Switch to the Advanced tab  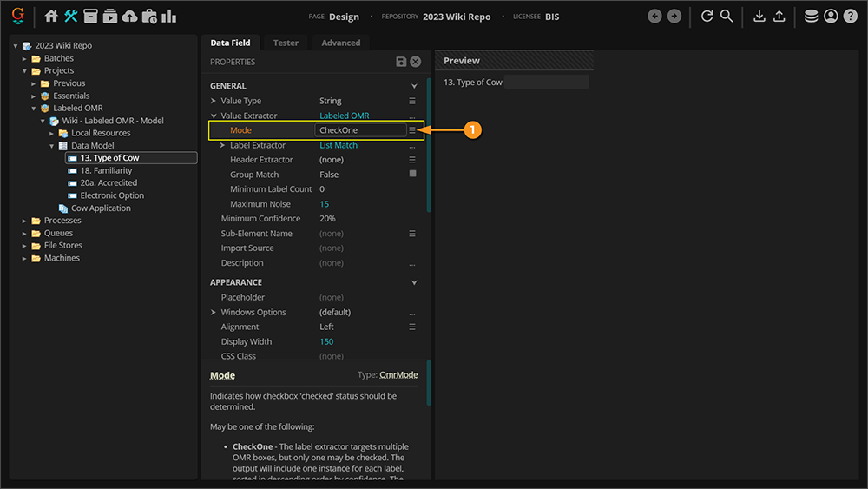pyautogui.click(x=341, y=43)
